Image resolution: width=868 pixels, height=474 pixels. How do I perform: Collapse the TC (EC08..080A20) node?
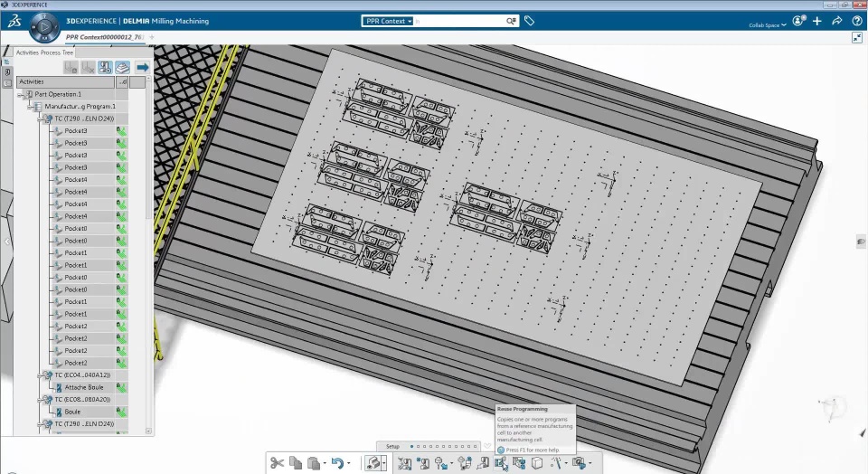(40, 400)
